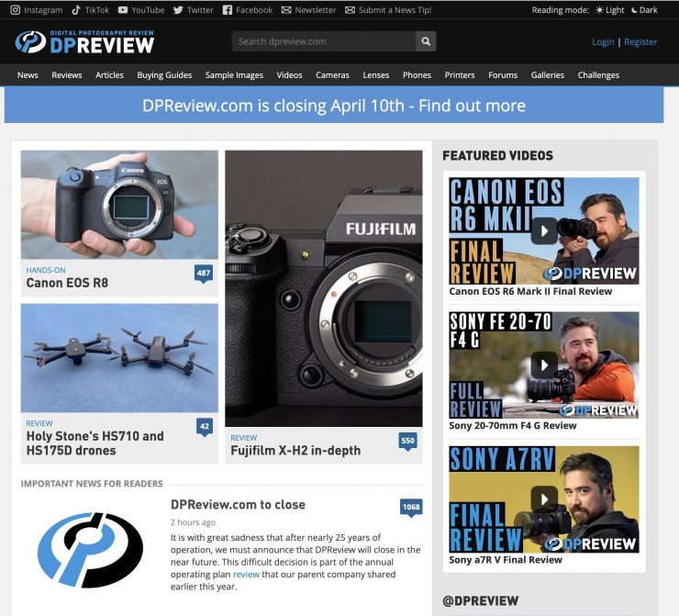Viewport: 679px width, 616px height.
Task: Click the Facebook icon in top bar
Action: 227,10
